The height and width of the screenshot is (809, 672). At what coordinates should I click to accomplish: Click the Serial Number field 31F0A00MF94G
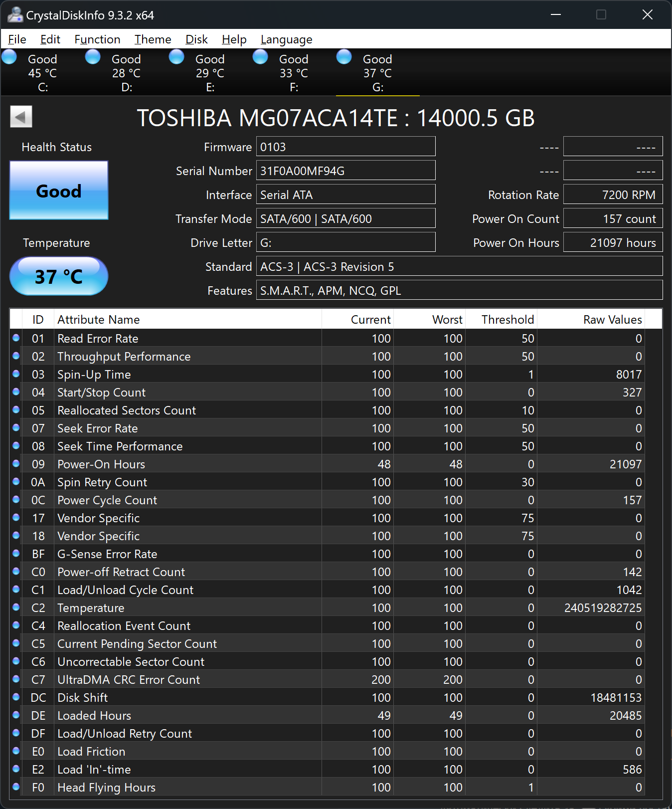(x=346, y=171)
